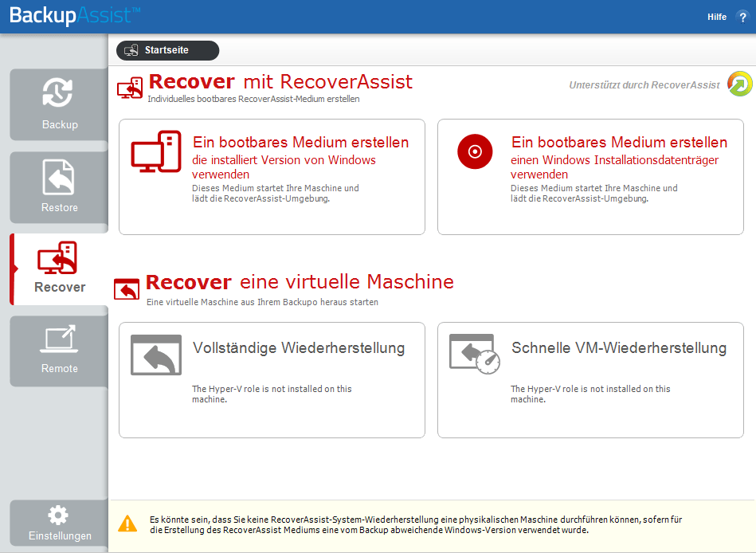
Task: Select the Recover tab in sidebar
Action: 59,269
